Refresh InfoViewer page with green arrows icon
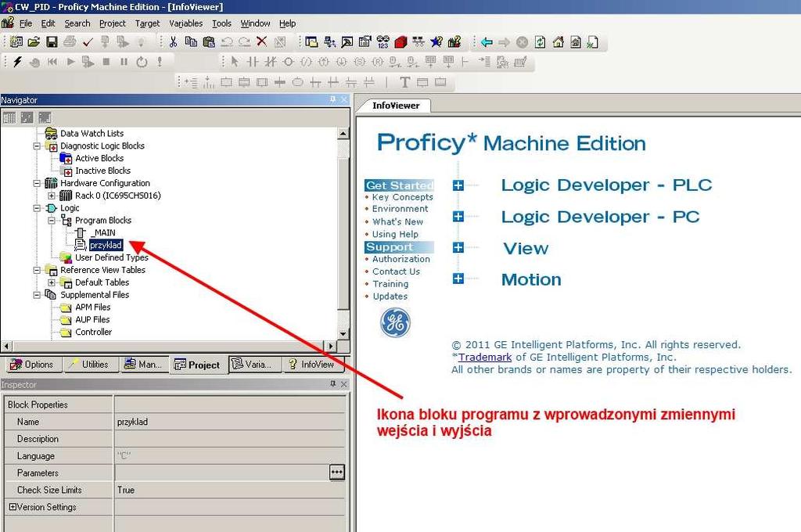 (x=540, y=42)
